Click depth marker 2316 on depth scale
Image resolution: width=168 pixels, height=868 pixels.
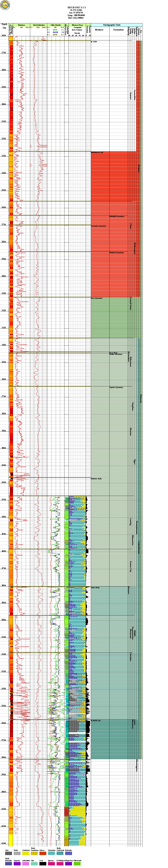coord(4,156)
